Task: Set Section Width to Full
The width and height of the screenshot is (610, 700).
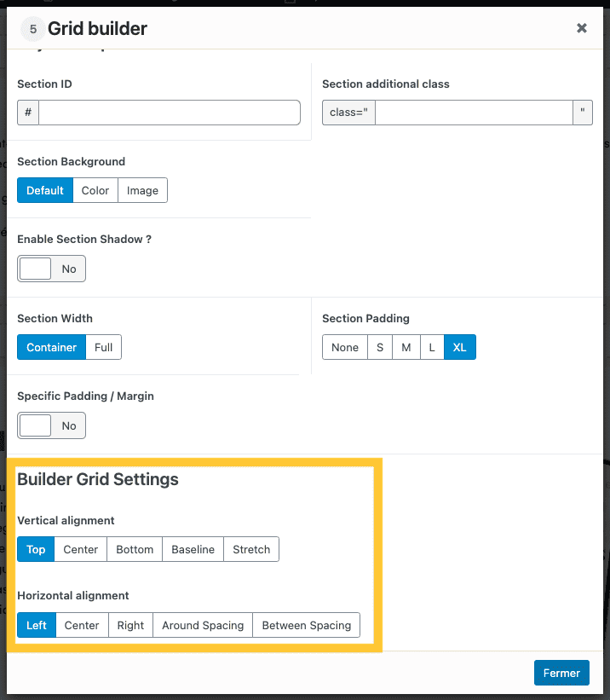Action: (104, 347)
